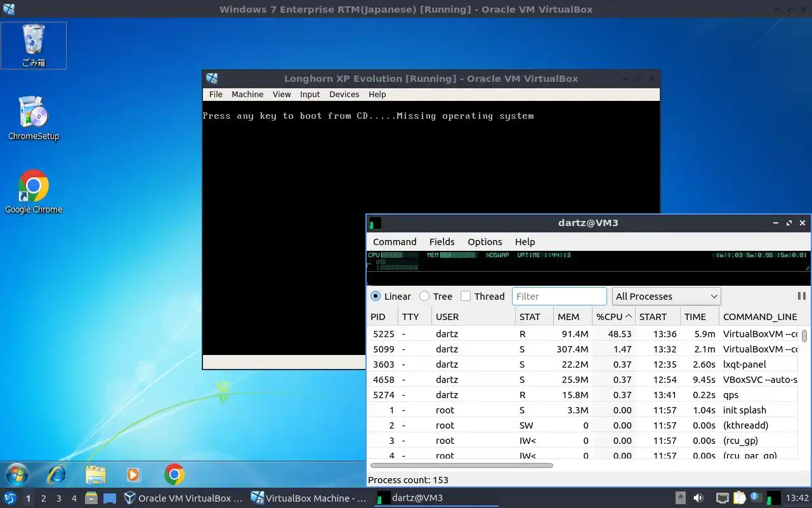Click the Longhorn XP window title icon
812x508 pixels.
click(x=212, y=79)
